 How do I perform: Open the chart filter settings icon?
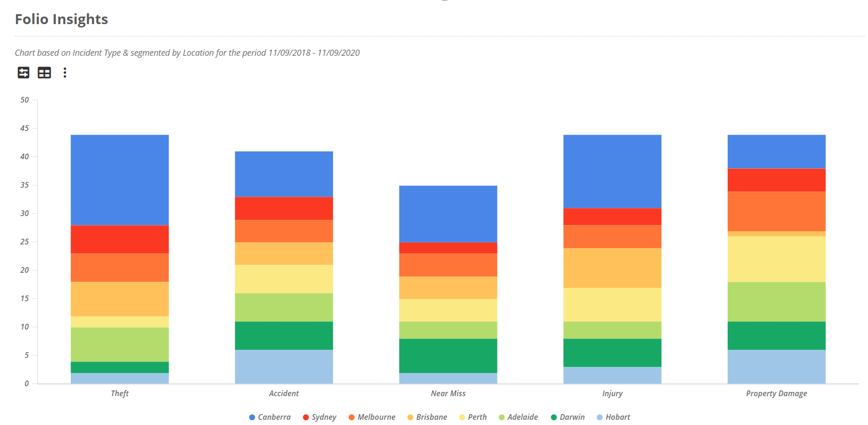(24, 72)
